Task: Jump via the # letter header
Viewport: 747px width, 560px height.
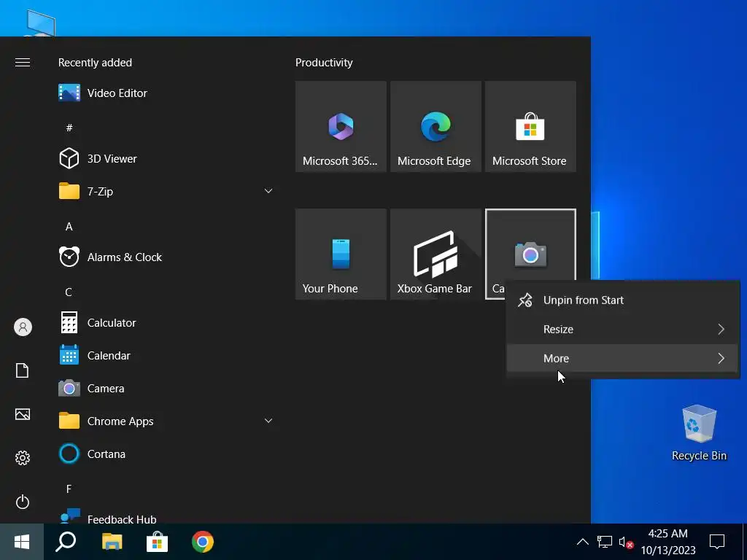Action: (x=69, y=128)
